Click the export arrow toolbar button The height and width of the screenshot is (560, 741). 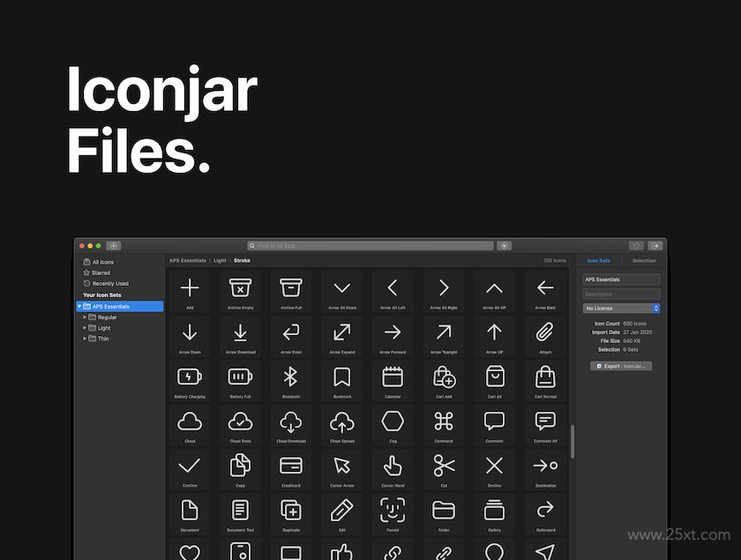click(x=655, y=246)
